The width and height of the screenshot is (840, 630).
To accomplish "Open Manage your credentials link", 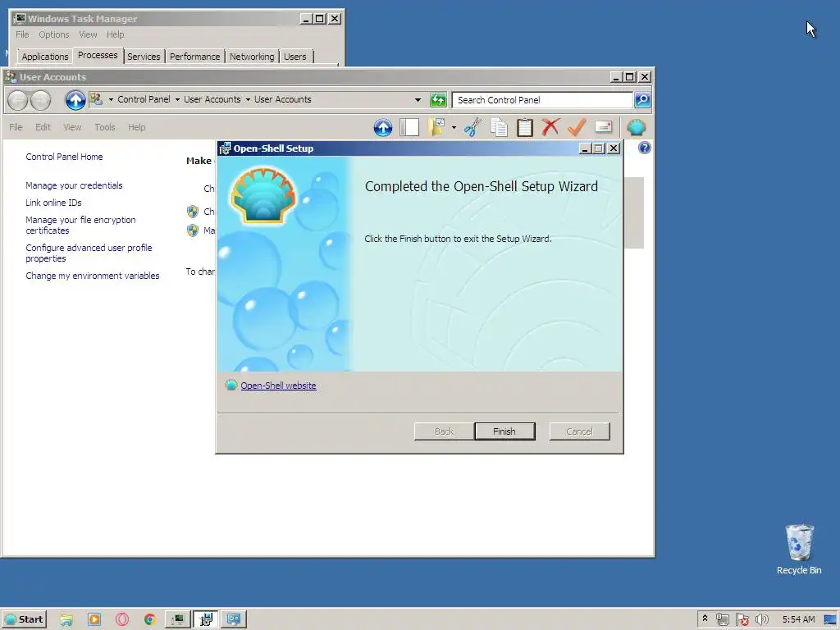I will tap(74, 185).
